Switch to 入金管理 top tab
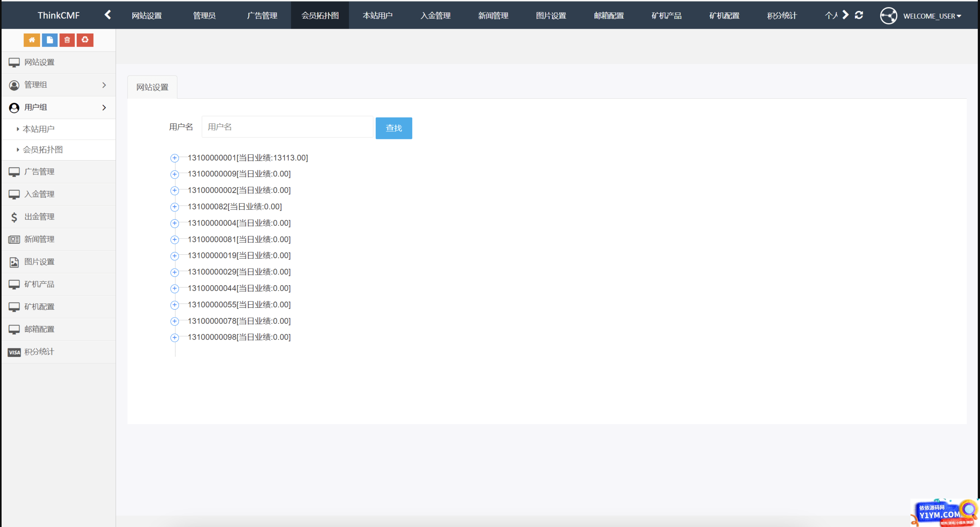Viewport: 980px width, 527px height. click(x=436, y=15)
